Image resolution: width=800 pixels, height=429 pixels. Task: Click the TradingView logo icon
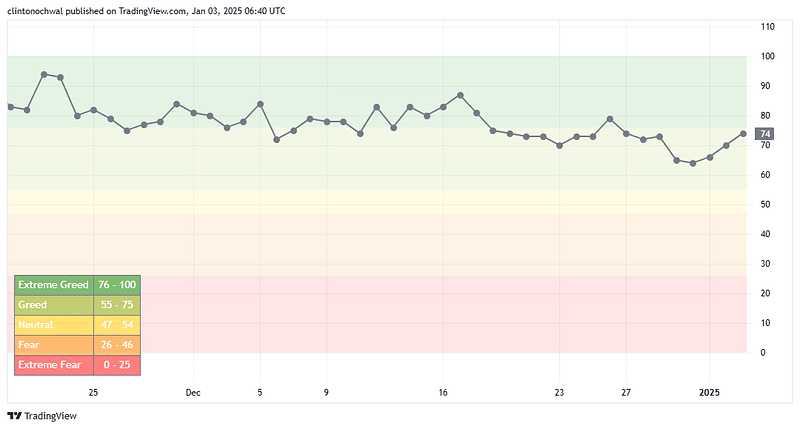coord(14,415)
